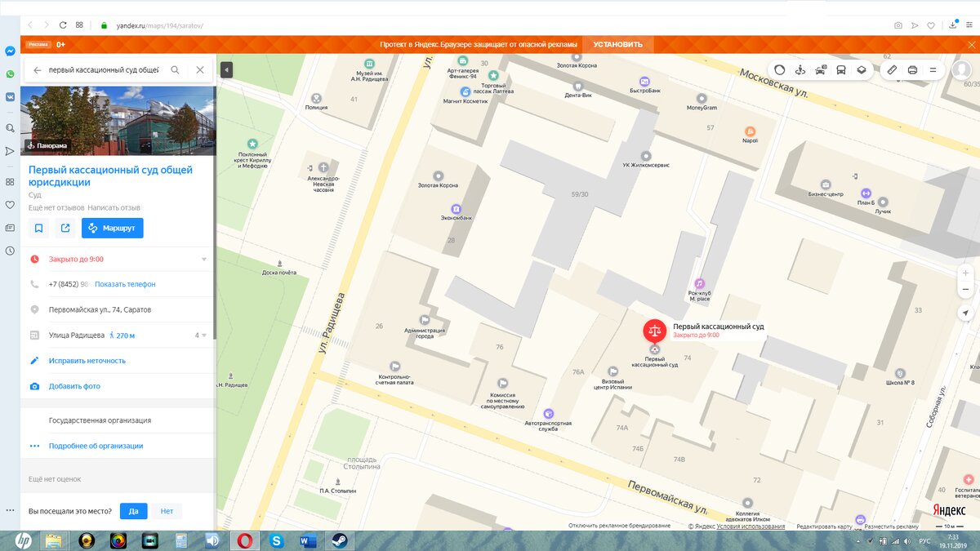
Task: Toggle the traffic jams layer
Action: (x=821, y=70)
